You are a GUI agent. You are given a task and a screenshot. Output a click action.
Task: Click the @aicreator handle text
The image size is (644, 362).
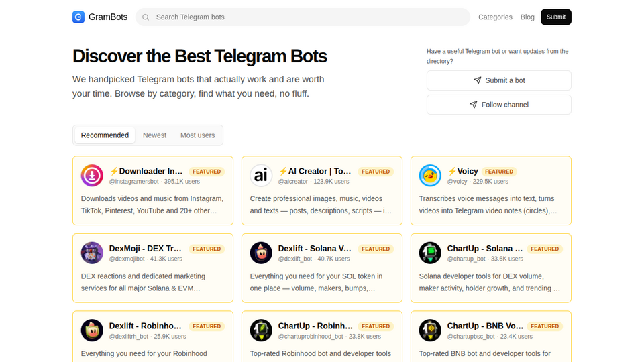[x=293, y=182]
